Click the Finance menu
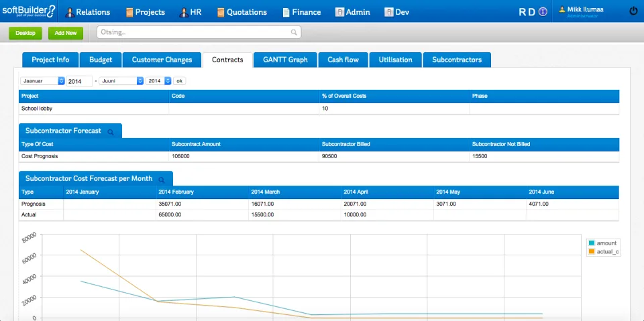The image size is (644, 321). [x=302, y=12]
